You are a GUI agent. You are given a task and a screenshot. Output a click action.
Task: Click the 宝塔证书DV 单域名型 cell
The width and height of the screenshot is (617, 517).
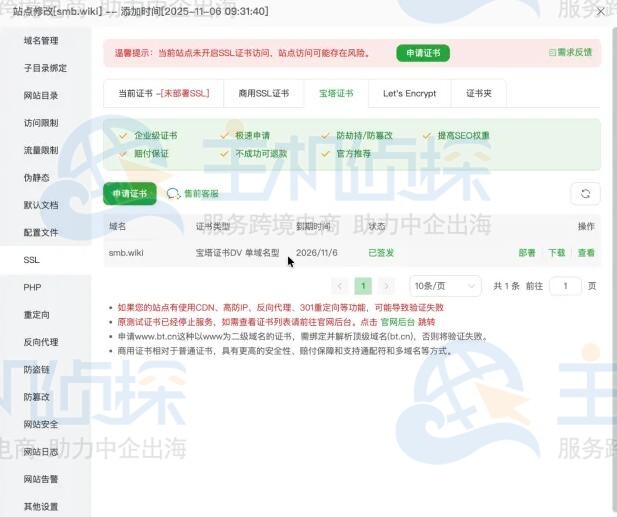coord(237,253)
